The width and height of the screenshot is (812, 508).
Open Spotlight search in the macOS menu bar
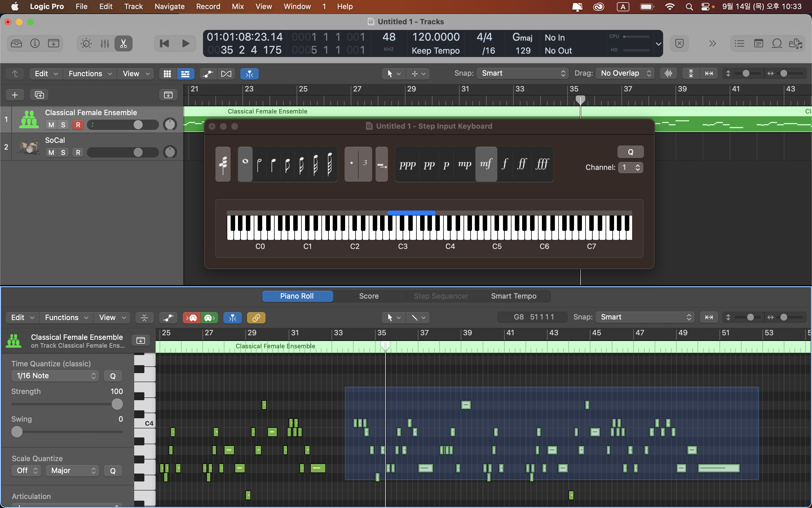pyautogui.click(x=689, y=6)
